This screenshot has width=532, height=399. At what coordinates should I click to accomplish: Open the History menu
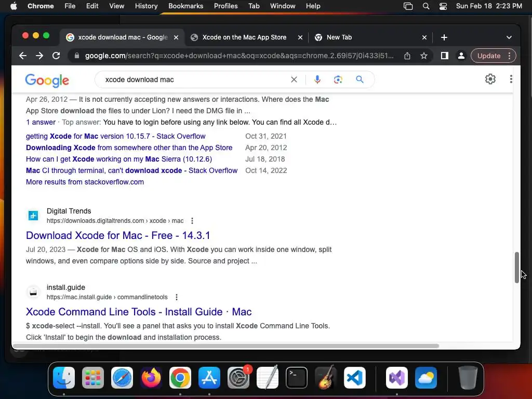tap(146, 6)
